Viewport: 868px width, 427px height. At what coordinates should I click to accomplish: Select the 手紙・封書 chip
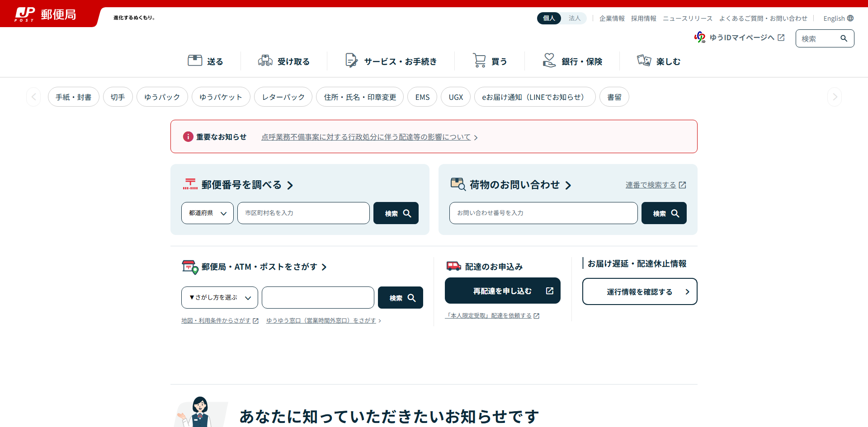[x=74, y=97]
